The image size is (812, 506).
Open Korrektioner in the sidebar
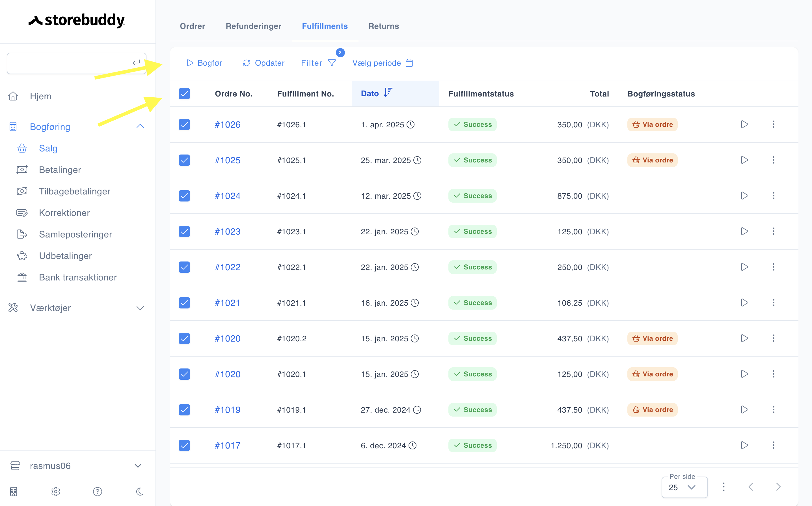click(64, 213)
